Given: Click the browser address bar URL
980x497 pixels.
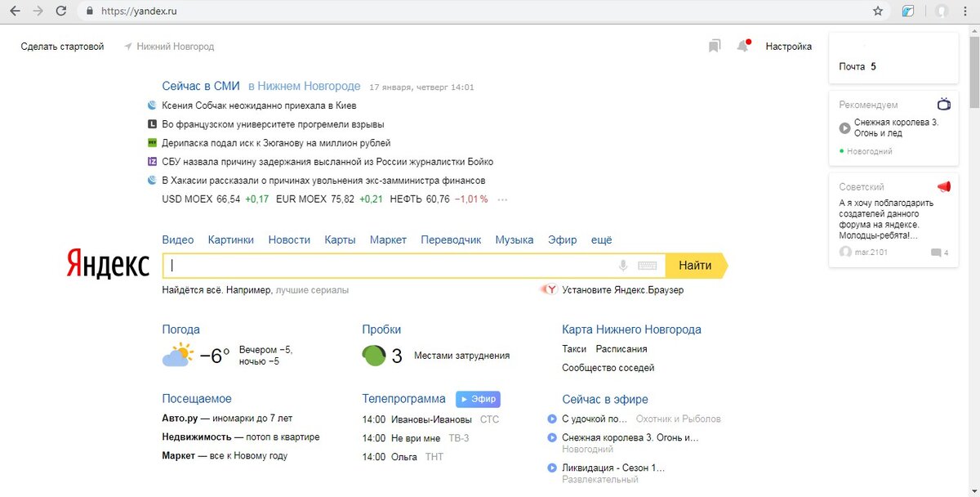Looking at the screenshot, I should pyautogui.click(x=139, y=11).
